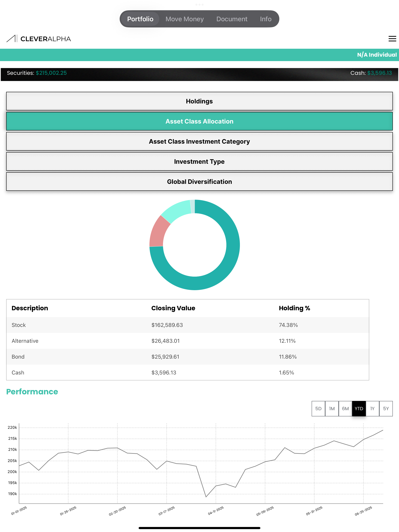Open the hamburger menu icon

pyautogui.click(x=392, y=39)
